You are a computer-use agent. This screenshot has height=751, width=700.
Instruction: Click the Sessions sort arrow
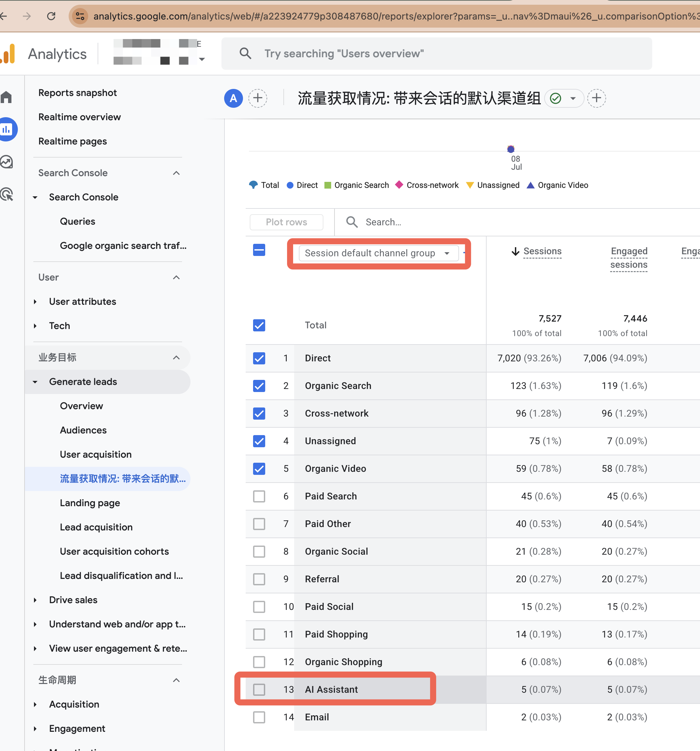(515, 251)
